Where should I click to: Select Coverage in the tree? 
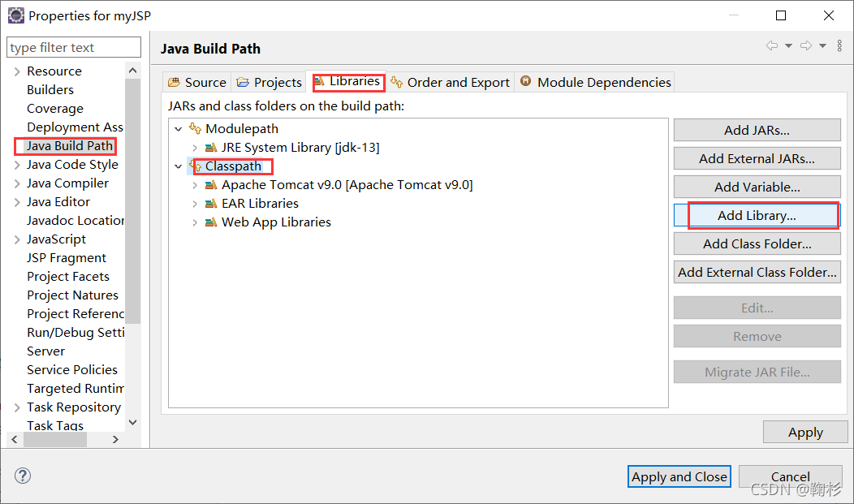coord(55,108)
